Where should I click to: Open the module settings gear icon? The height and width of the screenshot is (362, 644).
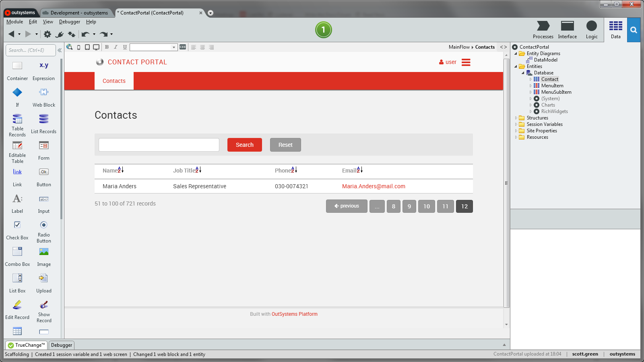(x=47, y=34)
